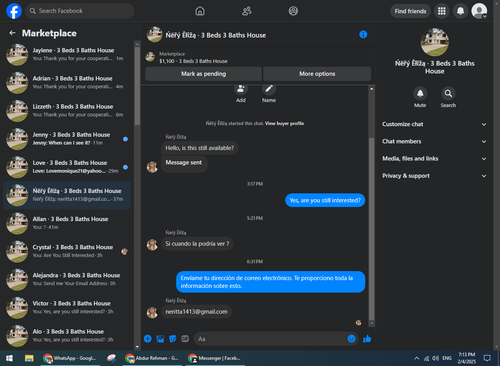The image size is (500, 366).
Task: Click More options button
Action: (x=317, y=74)
